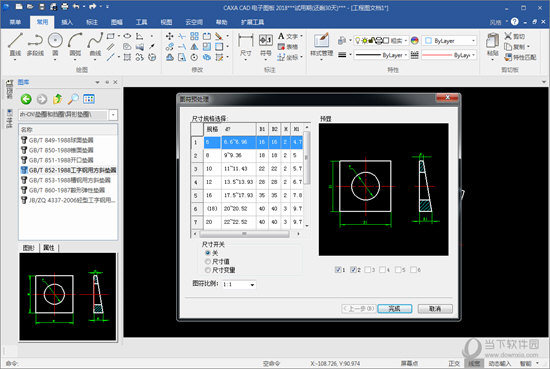Screen dimensions: 550x369
Task: Expand the 复制 copy dropdown arrow
Action: pos(528,47)
